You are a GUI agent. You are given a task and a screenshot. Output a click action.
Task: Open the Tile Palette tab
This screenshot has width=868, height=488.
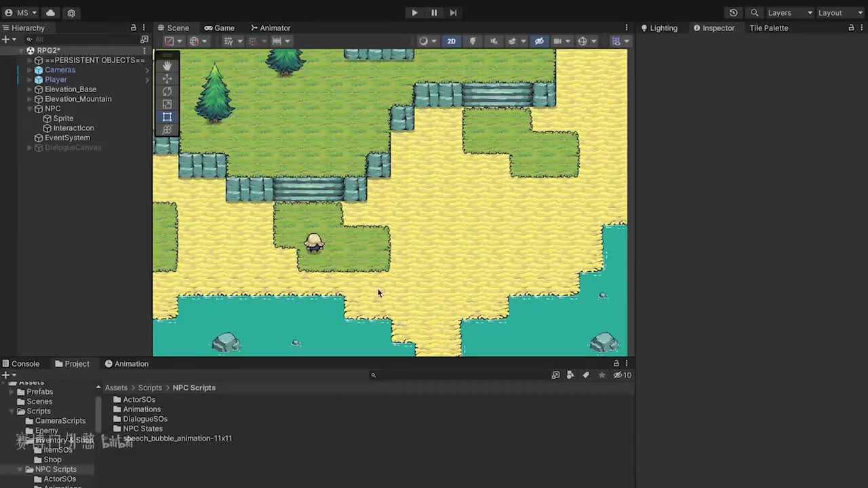pyautogui.click(x=768, y=28)
